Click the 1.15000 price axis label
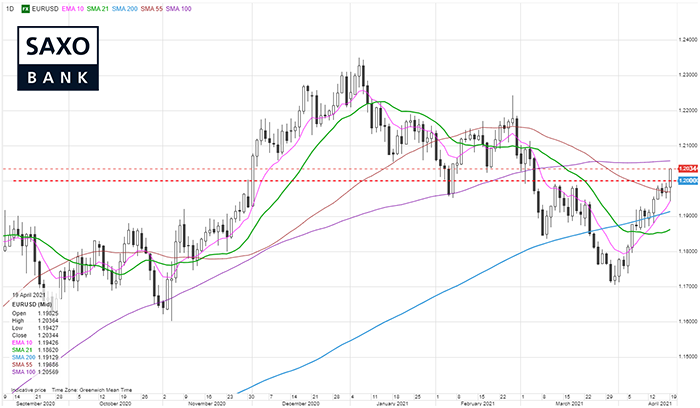 (x=688, y=357)
